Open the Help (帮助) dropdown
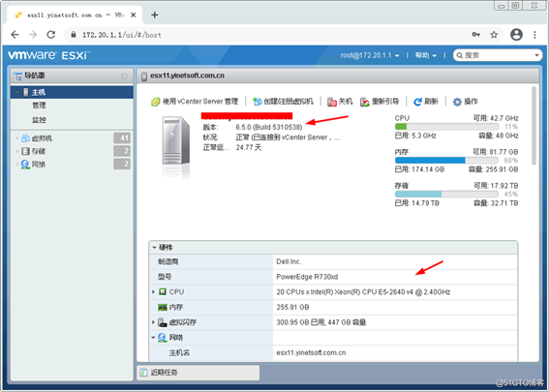Viewport: 549px width, 392px height. 426,55
